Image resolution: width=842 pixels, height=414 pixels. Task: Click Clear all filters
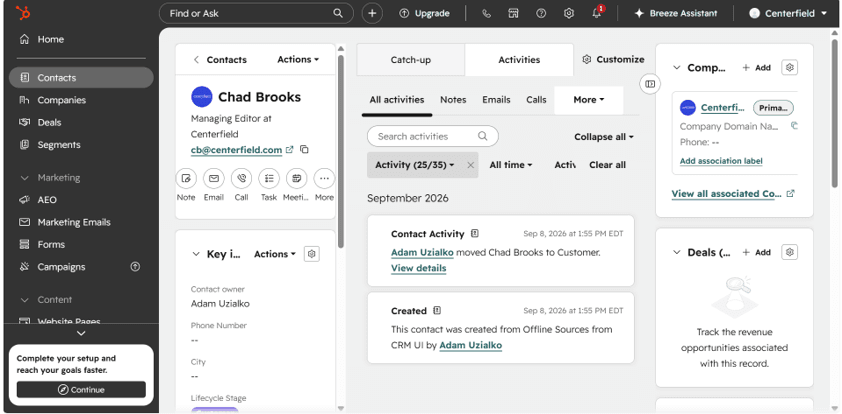tap(607, 165)
